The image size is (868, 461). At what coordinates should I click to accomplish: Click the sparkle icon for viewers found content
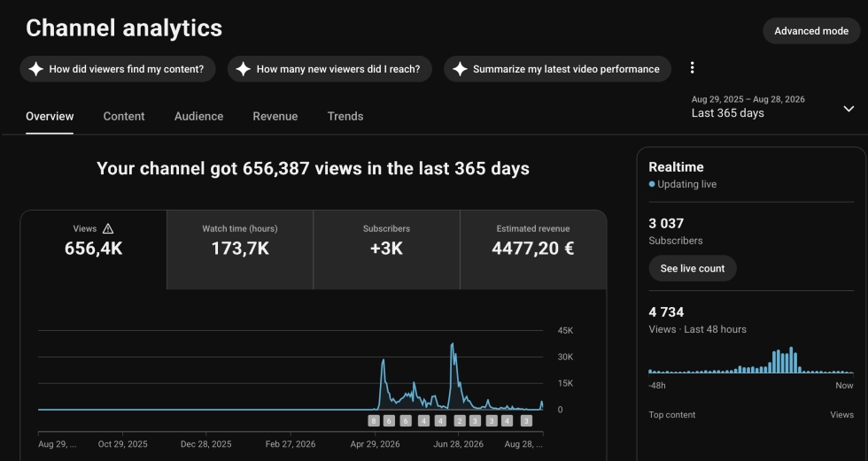(36, 69)
